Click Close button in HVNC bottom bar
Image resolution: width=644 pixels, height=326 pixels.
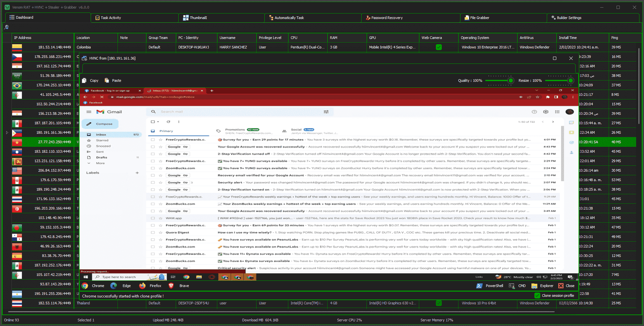coord(566,286)
